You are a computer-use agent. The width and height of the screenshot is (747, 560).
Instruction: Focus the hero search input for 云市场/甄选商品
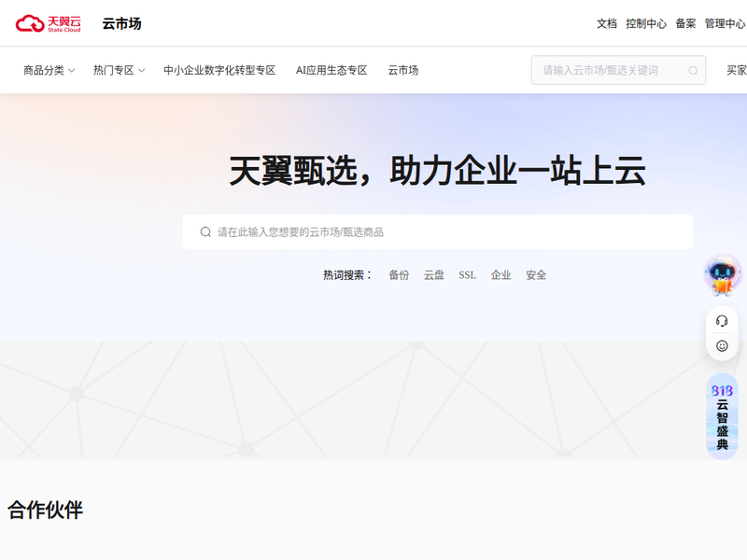pyautogui.click(x=437, y=231)
